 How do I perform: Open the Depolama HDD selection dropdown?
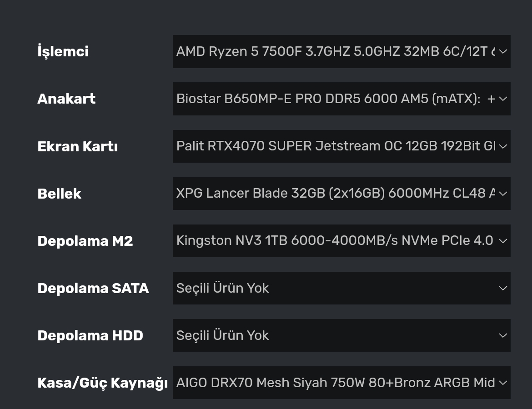(336, 335)
